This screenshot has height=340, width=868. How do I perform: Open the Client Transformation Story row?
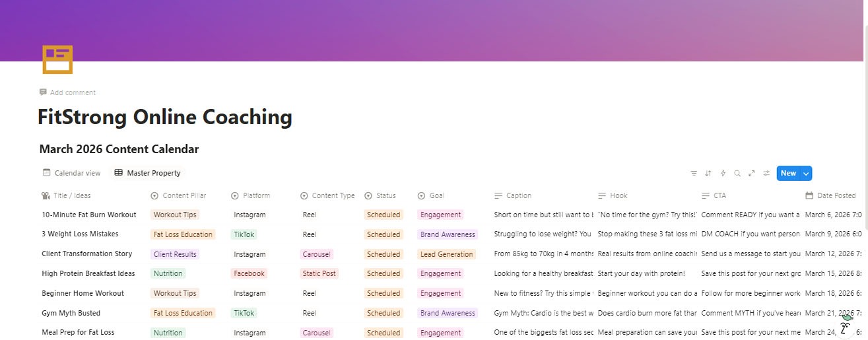(x=86, y=254)
